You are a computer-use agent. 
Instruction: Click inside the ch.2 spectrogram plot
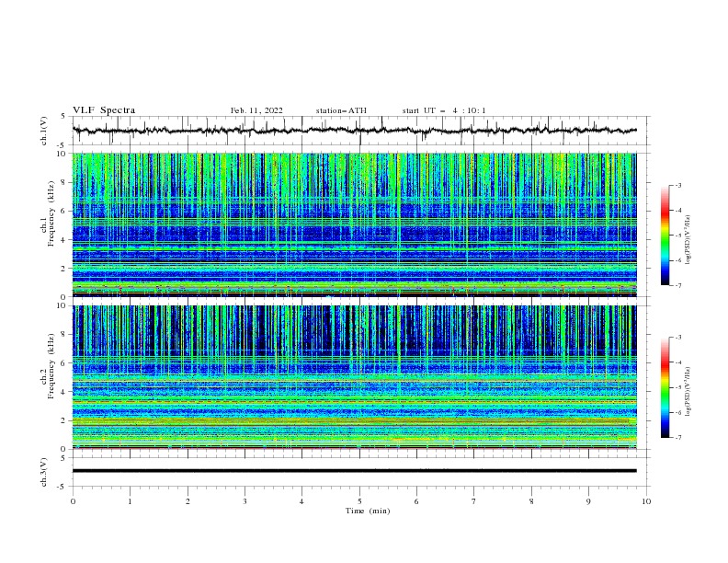(x=354, y=377)
